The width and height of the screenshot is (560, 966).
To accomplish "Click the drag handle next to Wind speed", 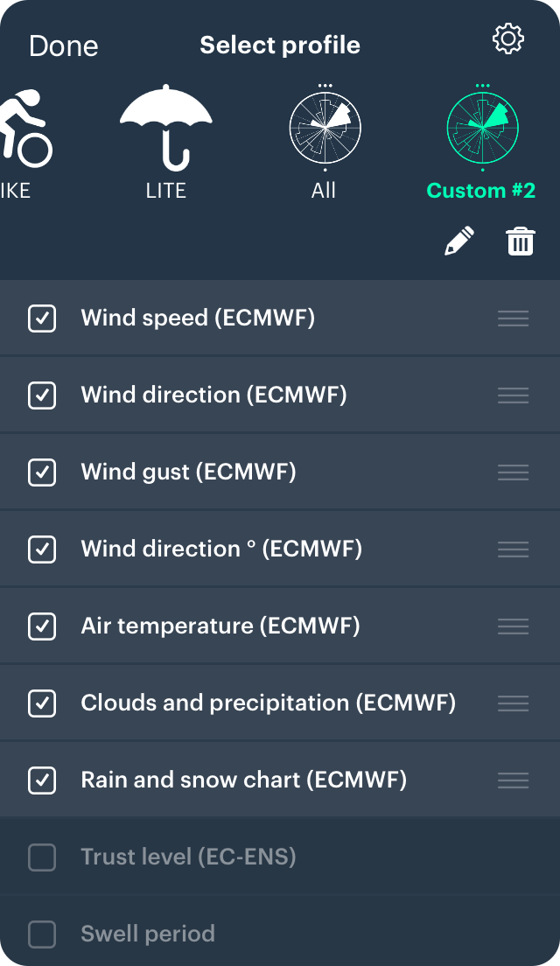I will pyautogui.click(x=513, y=318).
